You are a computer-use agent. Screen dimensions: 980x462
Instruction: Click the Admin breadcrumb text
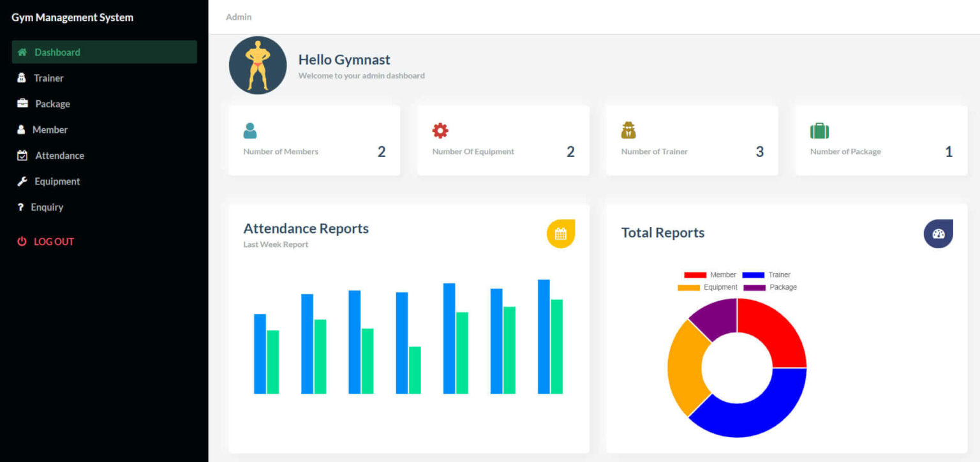click(239, 17)
